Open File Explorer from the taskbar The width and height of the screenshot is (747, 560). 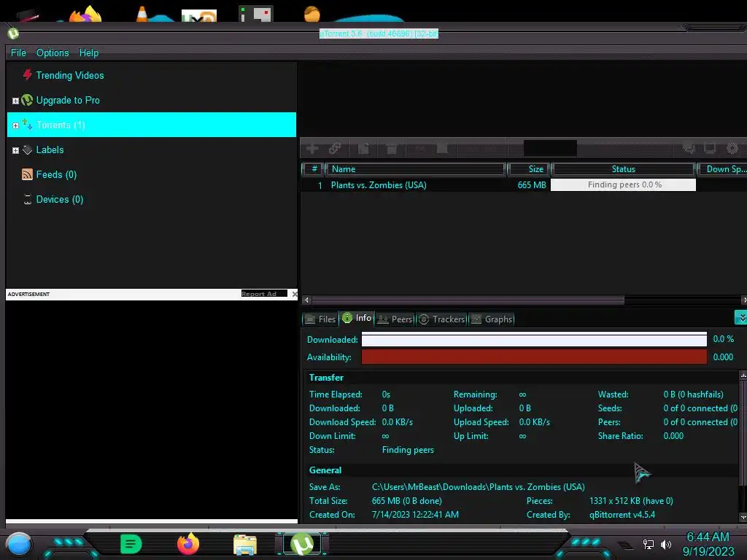(245, 545)
